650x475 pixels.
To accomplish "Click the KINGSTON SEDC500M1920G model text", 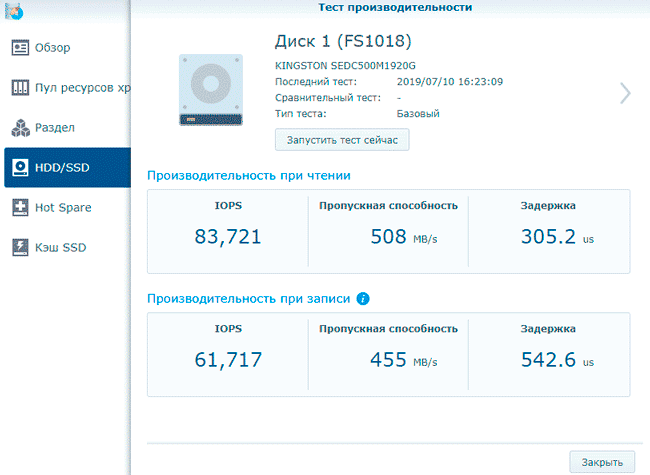I will click(x=345, y=65).
